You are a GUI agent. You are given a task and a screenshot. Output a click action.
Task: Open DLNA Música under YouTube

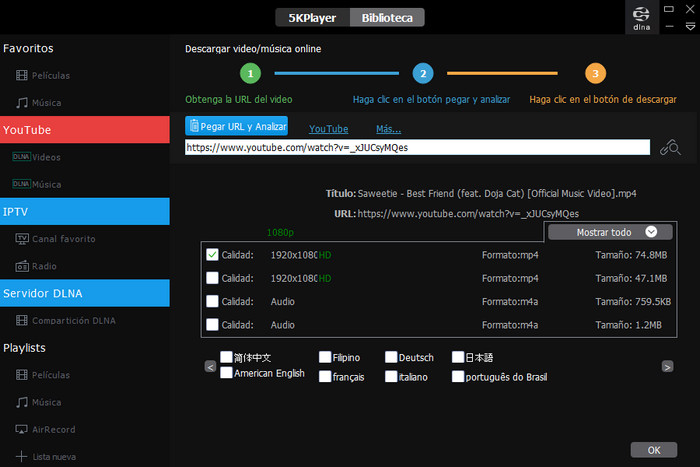[x=37, y=184]
